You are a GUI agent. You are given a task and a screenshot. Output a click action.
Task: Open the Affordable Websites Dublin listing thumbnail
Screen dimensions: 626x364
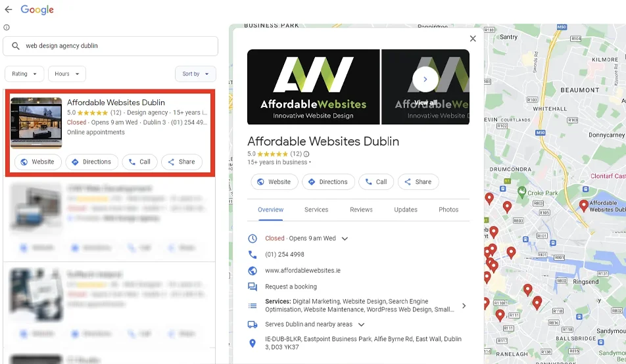36,122
